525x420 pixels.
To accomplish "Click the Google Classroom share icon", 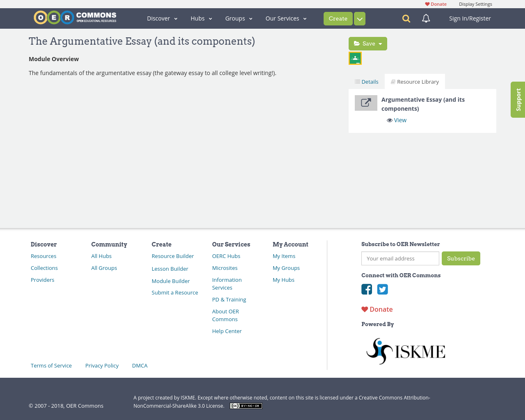I will 355,58.
